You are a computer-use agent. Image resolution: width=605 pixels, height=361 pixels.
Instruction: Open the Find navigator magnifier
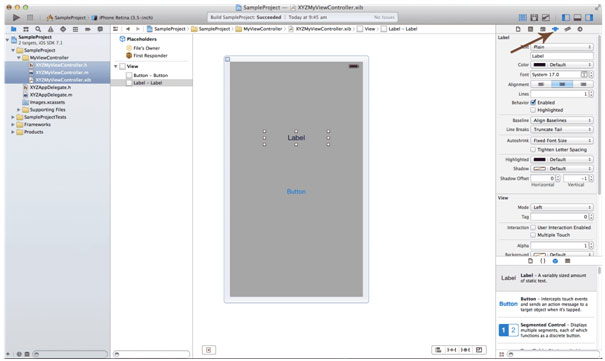[38, 29]
